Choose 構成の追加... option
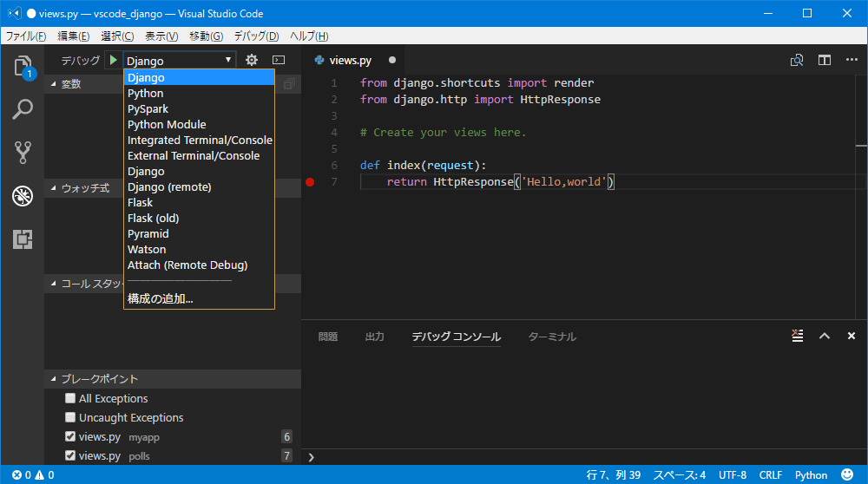The width and height of the screenshot is (868, 484). [x=200, y=298]
